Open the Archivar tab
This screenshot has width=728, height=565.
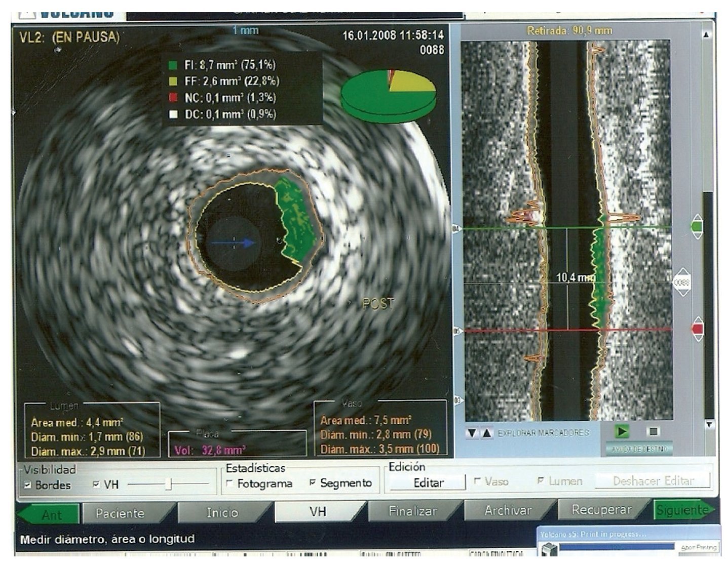click(508, 511)
